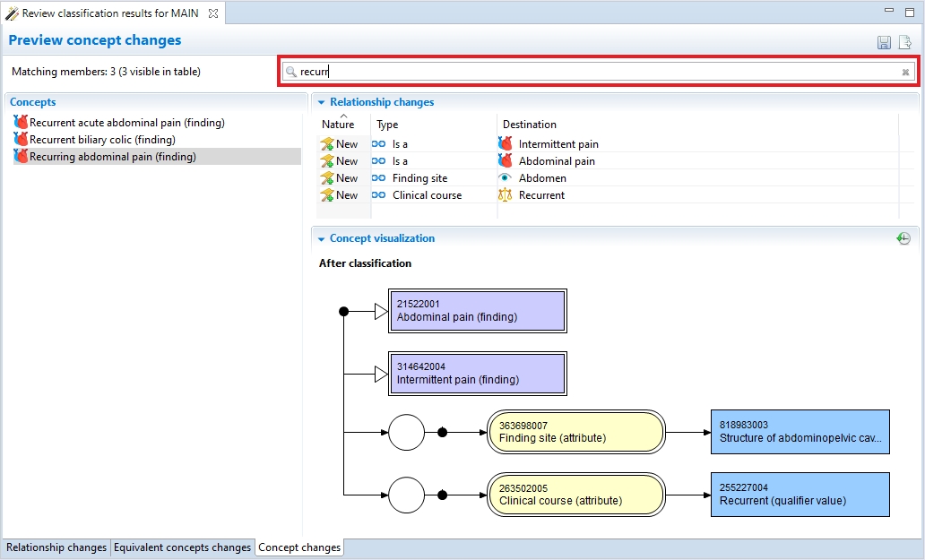Click the Abdominal pain (finding) diagram box
925x560 pixels.
coord(477,311)
